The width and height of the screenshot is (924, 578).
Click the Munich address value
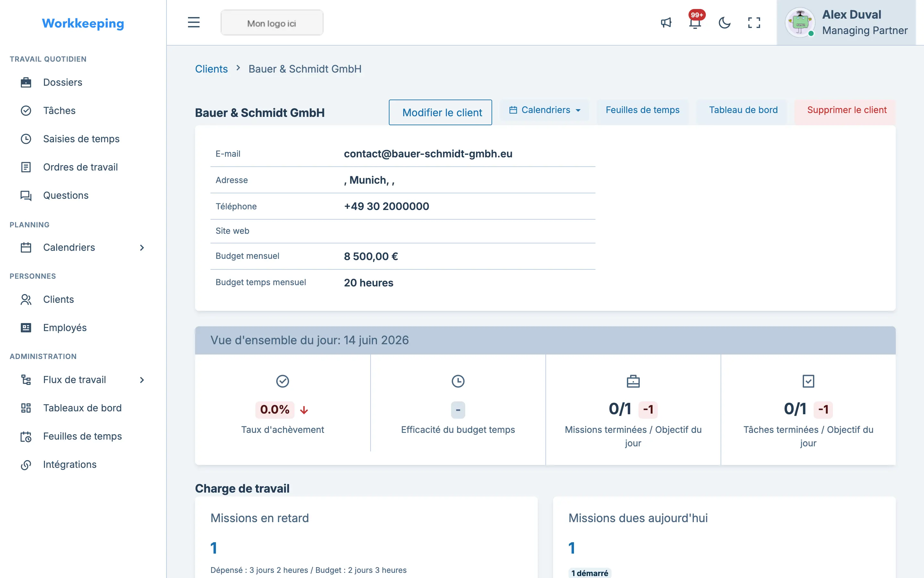click(369, 180)
